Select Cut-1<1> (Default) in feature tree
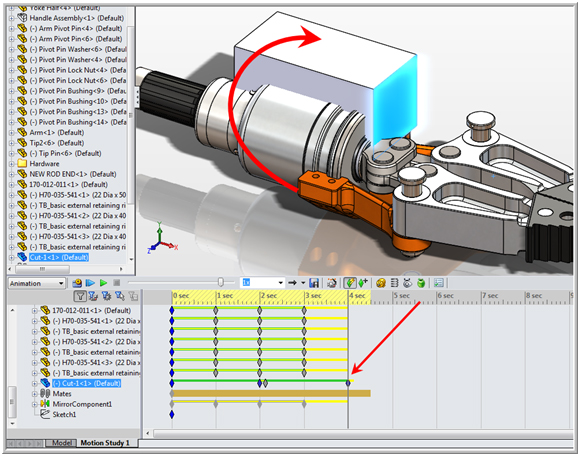 58,257
